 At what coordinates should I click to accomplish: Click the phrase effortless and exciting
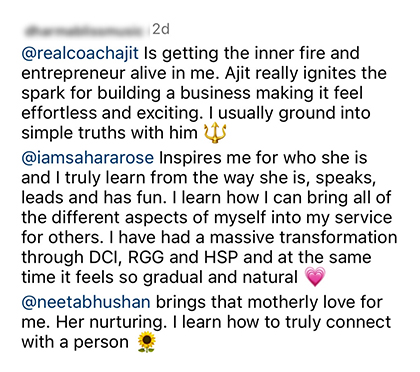[x=112, y=113]
